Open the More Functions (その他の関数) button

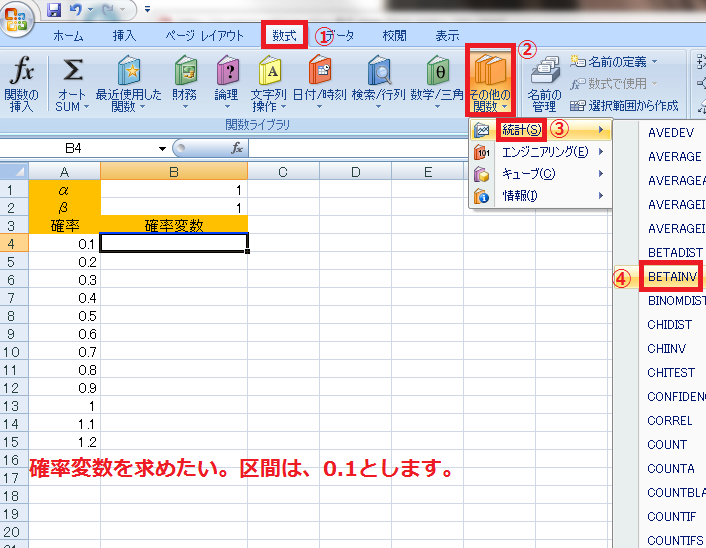[490, 80]
